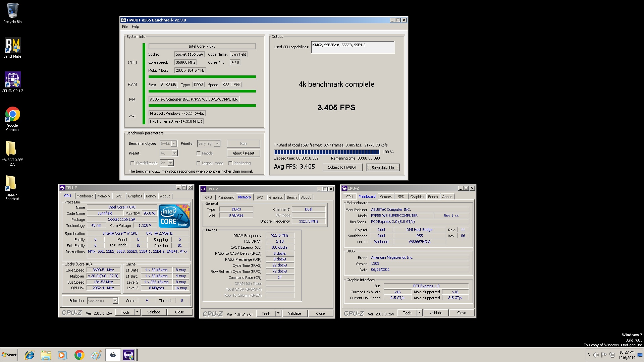This screenshot has height=362, width=644.
Task: Open Windows Explorer from the taskbar
Action: point(46,355)
